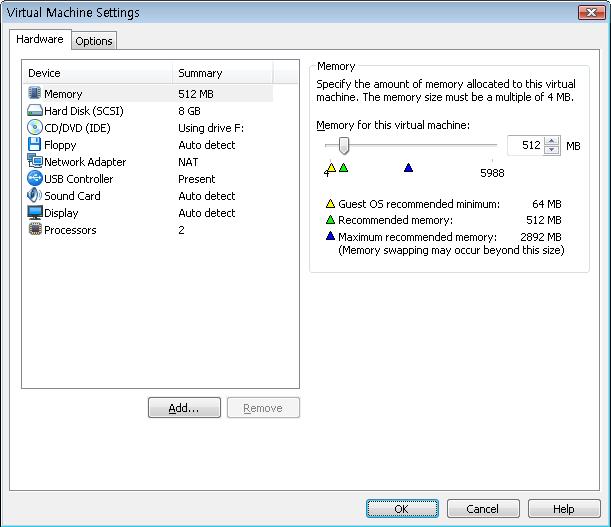
Task: Click the processors count 2
Action: (181, 230)
